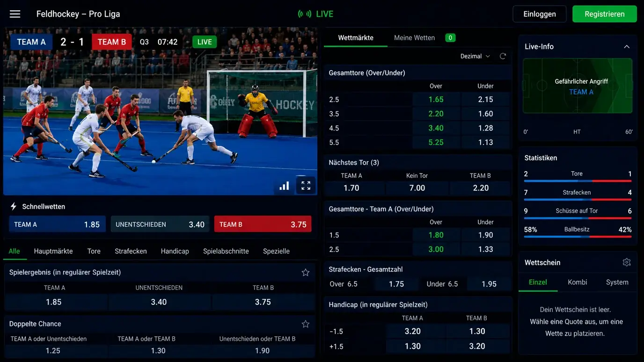Switch to the Wettmärkte tab
The image size is (644, 362).
(x=356, y=38)
